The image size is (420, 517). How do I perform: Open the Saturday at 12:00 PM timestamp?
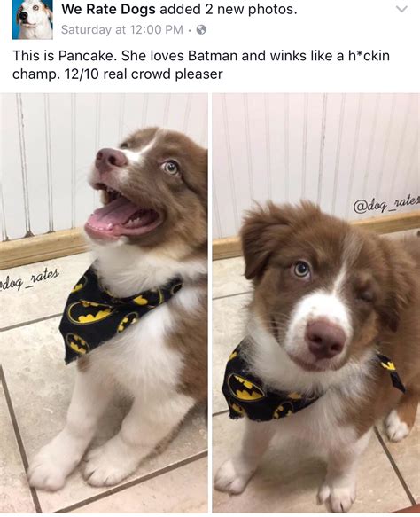pos(122,29)
